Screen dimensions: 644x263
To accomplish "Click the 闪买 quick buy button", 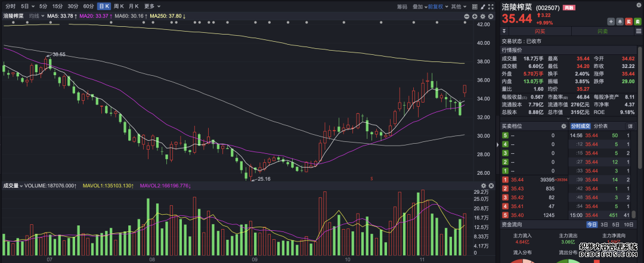I will [x=540, y=31].
